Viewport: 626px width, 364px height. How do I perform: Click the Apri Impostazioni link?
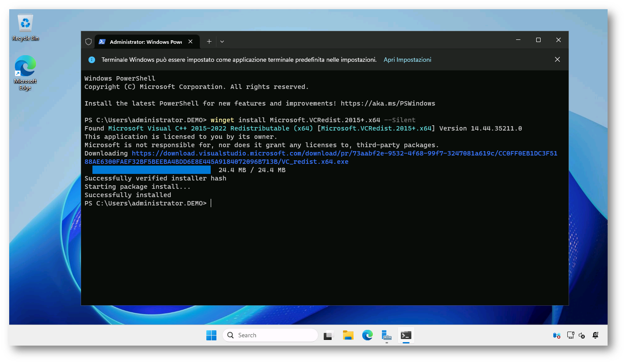pos(407,59)
